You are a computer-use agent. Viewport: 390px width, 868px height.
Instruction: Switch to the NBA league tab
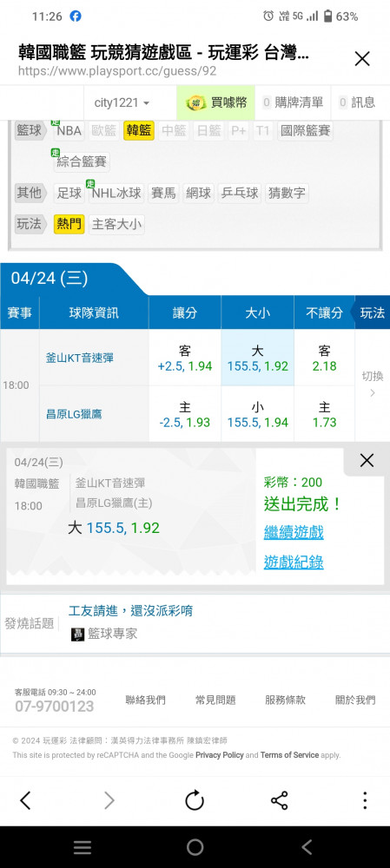(x=69, y=131)
